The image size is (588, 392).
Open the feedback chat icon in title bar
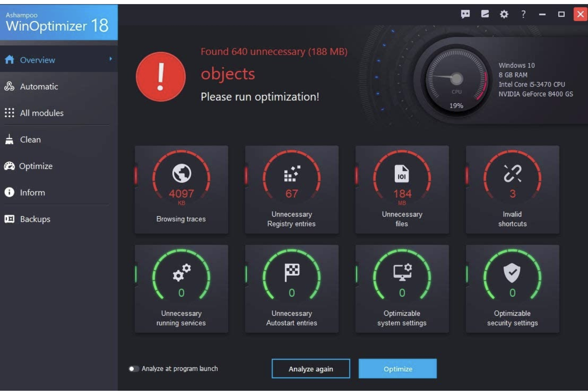point(465,14)
